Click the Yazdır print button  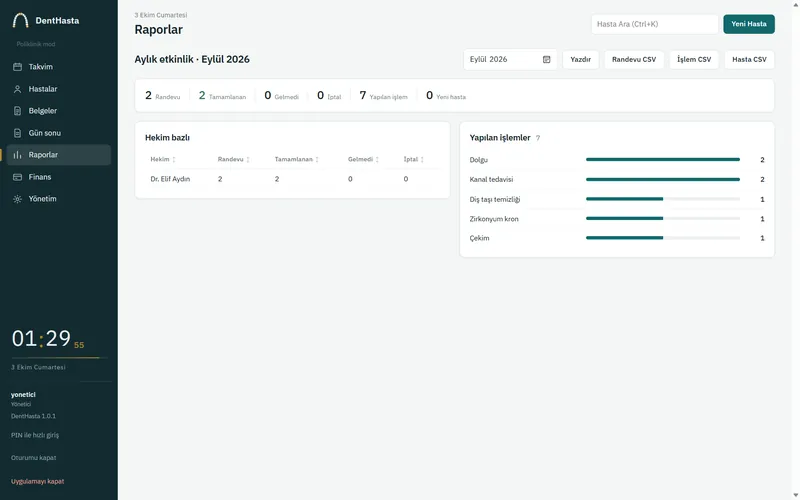(581, 60)
